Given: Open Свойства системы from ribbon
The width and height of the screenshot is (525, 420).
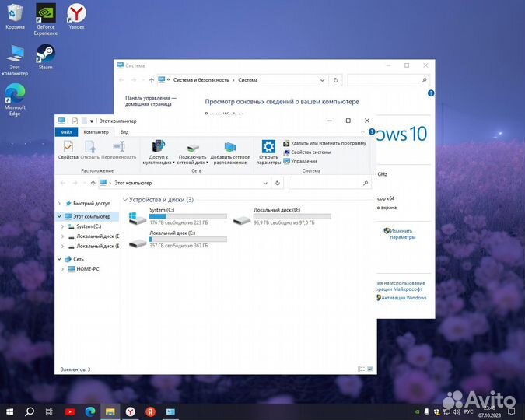Looking at the screenshot, I should tap(315, 152).
